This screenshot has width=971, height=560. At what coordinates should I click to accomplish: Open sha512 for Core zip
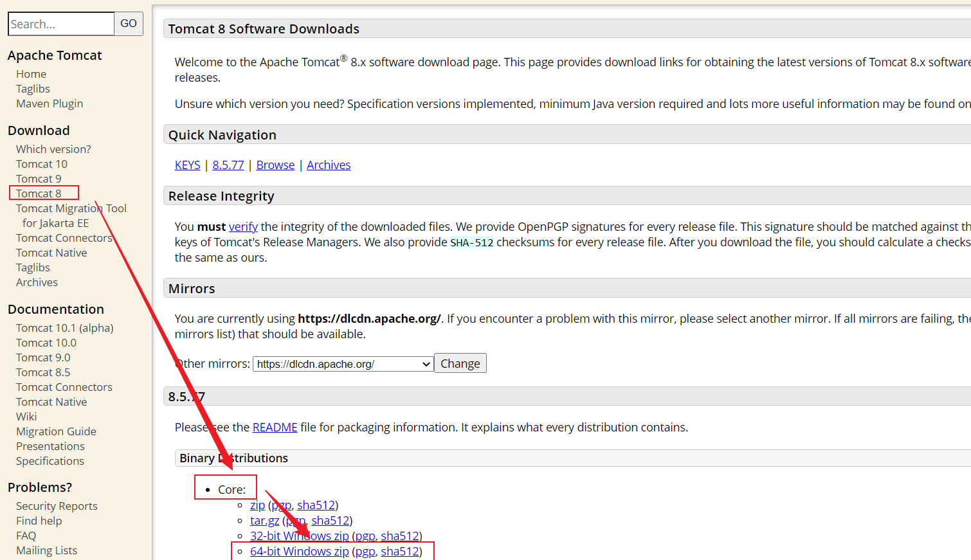(x=316, y=505)
